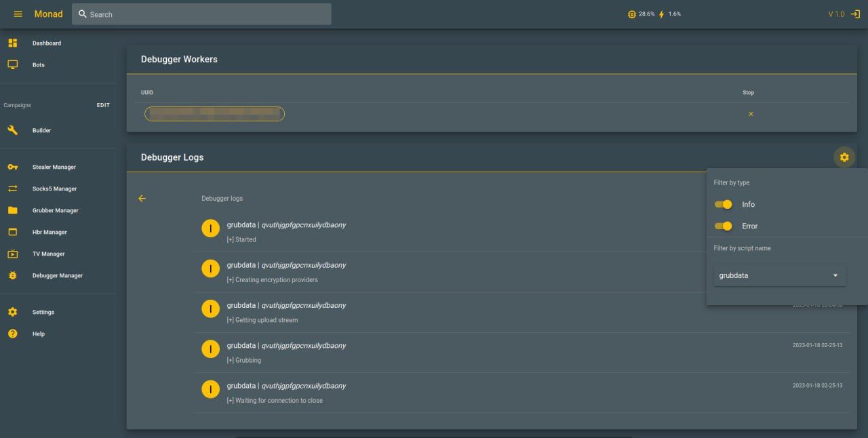Open the grubdata script name dropdown
868x438 pixels.
pyautogui.click(x=779, y=275)
